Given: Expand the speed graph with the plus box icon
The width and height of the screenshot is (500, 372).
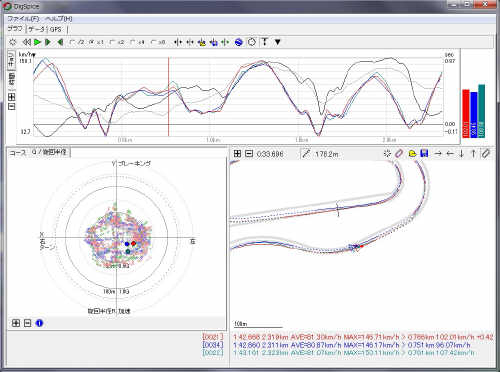Looking at the screenshot, I should (x=11, y=97).
